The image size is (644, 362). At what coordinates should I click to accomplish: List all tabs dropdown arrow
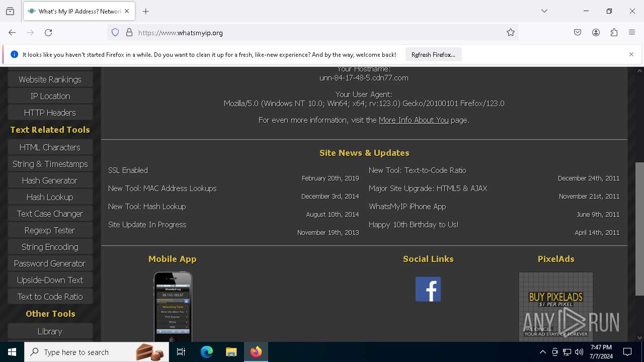coord(544,11)
